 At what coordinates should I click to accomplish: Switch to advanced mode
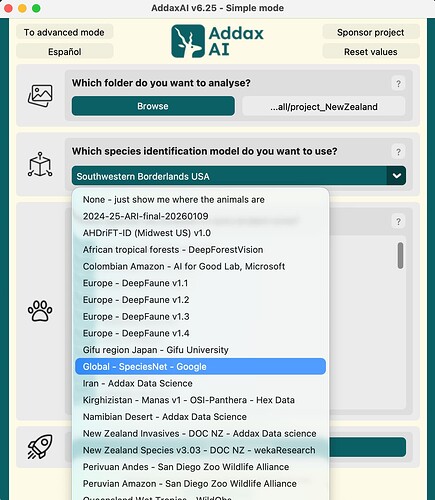tap(64, 32)
